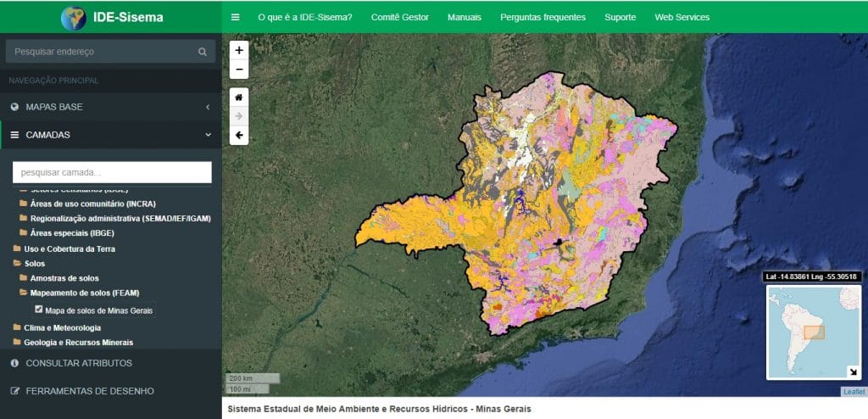868x419 pixels.
Task: Click the pesquisar camada search field
Action: coord(112,172)
